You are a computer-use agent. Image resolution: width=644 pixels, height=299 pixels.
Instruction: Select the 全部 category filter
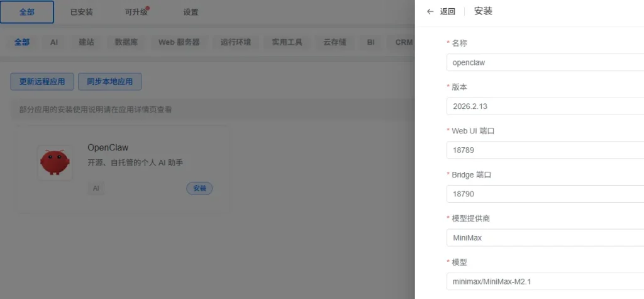pyautogui.click(x=22, y=42)
